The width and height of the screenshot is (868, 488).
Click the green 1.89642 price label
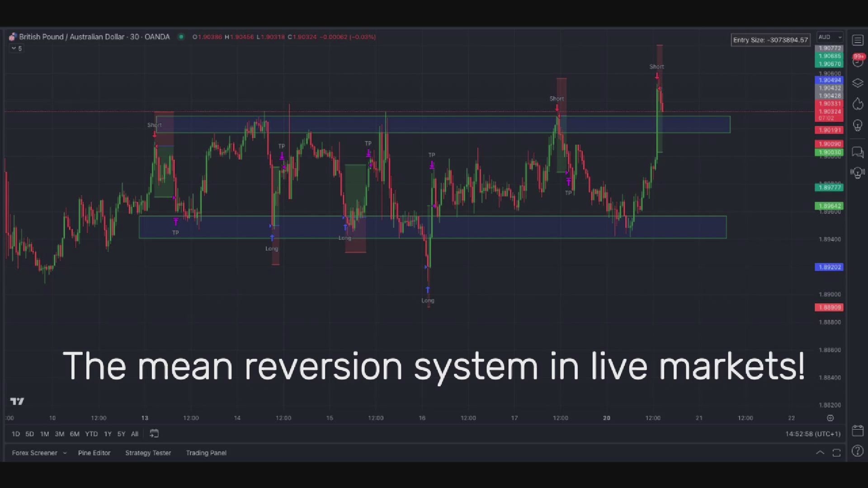click(829, 206)
